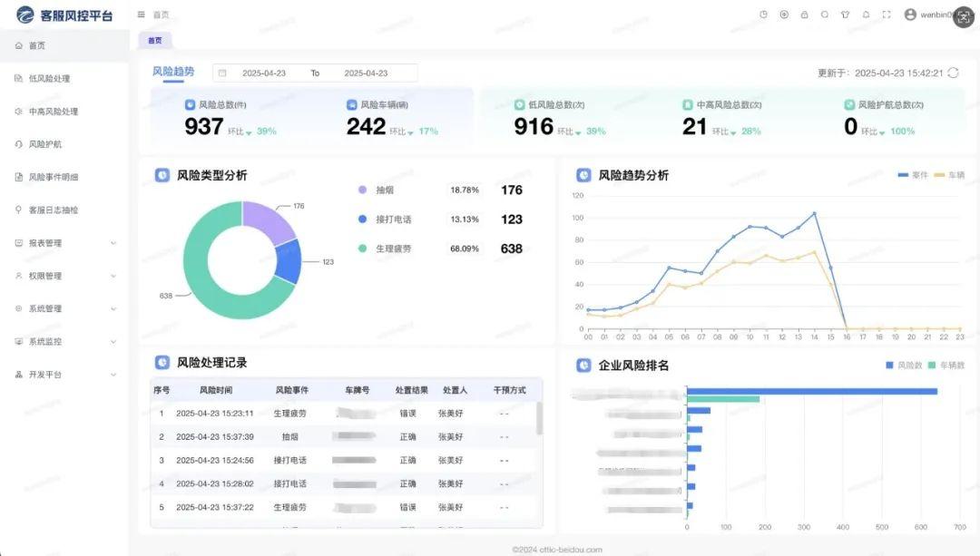This screenshot has width=980, height=556.
Task: Select the 首页 page tab
Action: pos(155,40)
